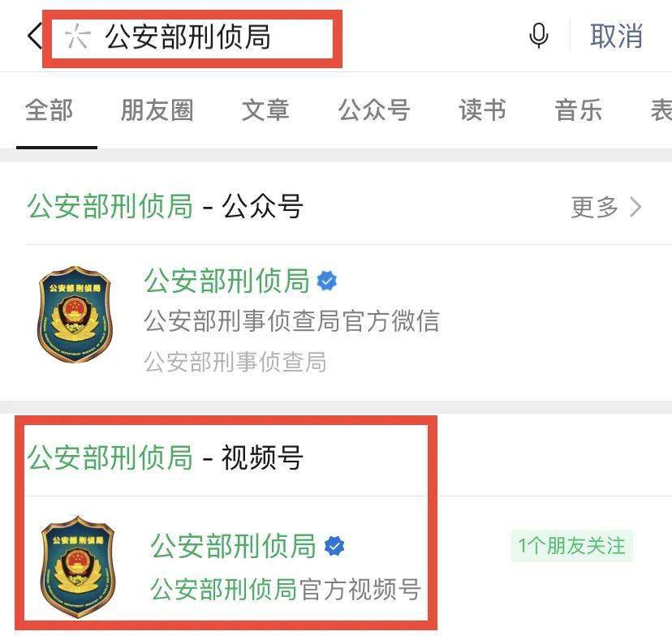Open the 公众号 account badge avatar
This screenshot has height=640, width=672.
tap(75, 315)
